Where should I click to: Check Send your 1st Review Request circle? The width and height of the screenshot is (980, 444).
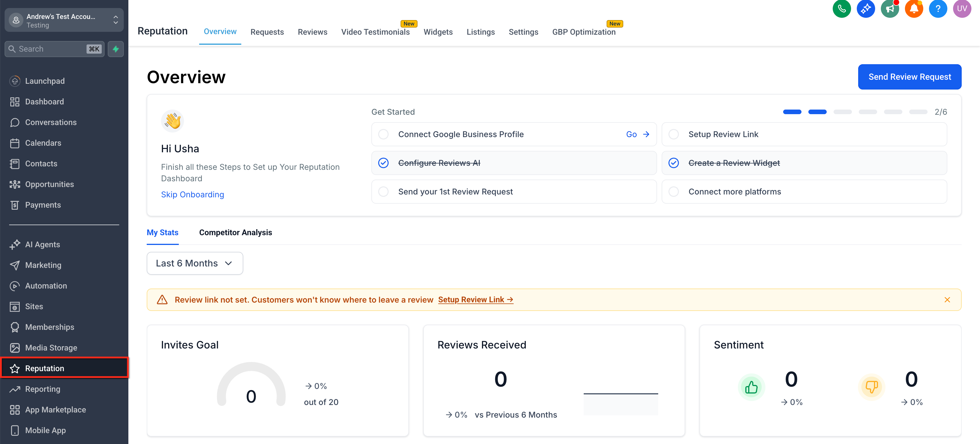pos(383,192)
